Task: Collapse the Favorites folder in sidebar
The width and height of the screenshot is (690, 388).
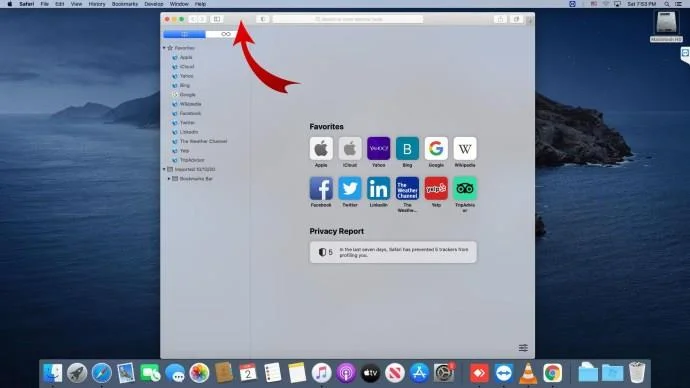Action: (164, 48)
